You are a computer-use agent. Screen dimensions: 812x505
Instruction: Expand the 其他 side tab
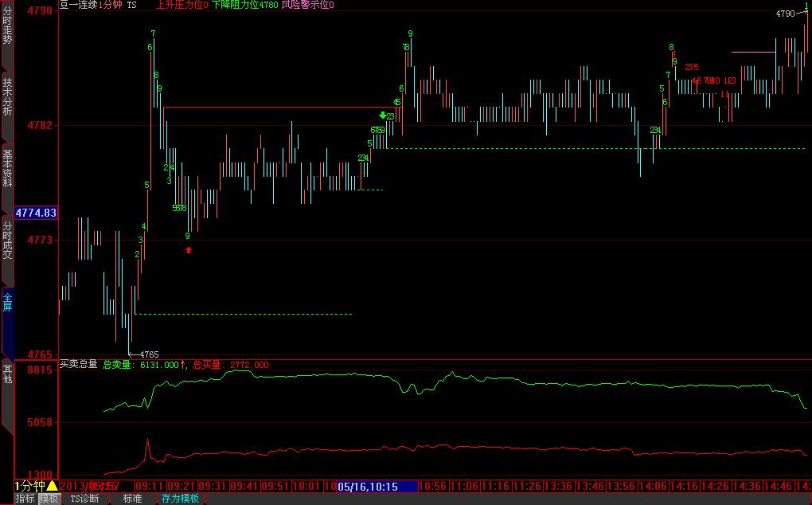click(7, 373)
